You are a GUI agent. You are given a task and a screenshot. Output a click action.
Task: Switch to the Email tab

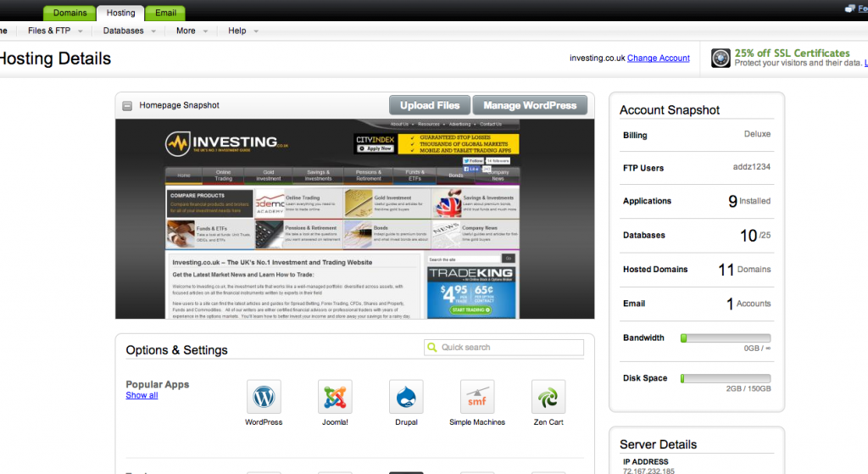tap(165, 13)
